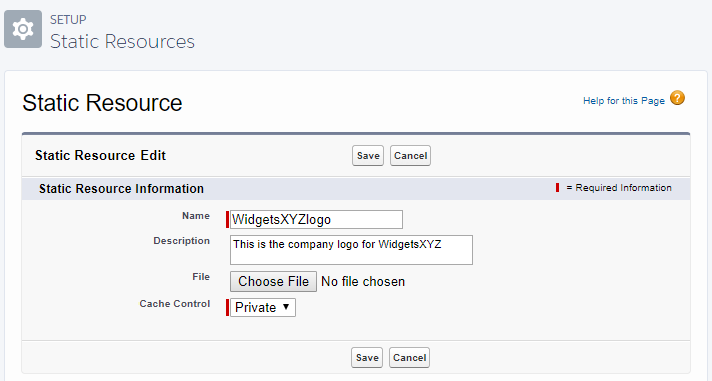Click the bottom Cancel button
Image resolution: width=712 pixels, height=381 pixels.
click(x=409, y=358)
